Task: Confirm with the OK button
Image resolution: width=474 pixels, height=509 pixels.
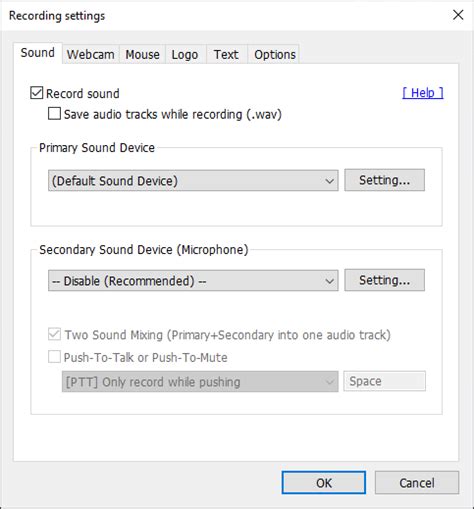Action: pyautogui.click(x=324, y=483)
